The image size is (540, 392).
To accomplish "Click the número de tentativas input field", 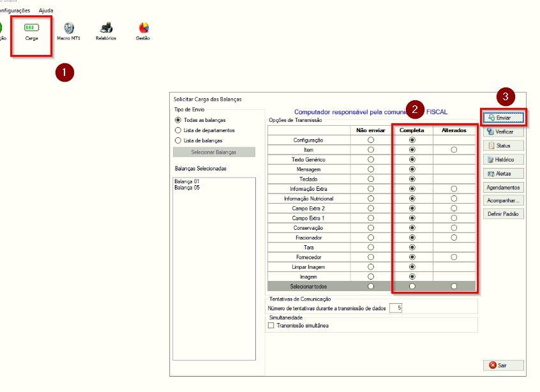I will (395, 308).
